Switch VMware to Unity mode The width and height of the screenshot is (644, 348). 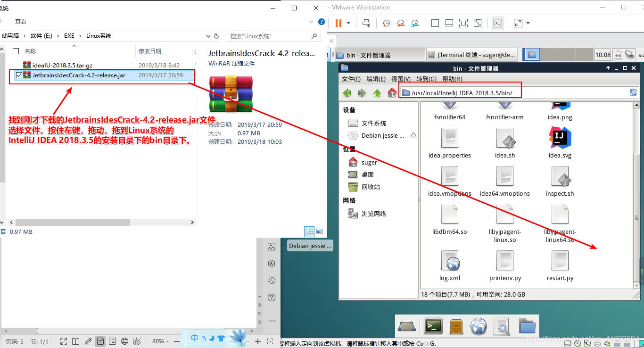point(478,23)
